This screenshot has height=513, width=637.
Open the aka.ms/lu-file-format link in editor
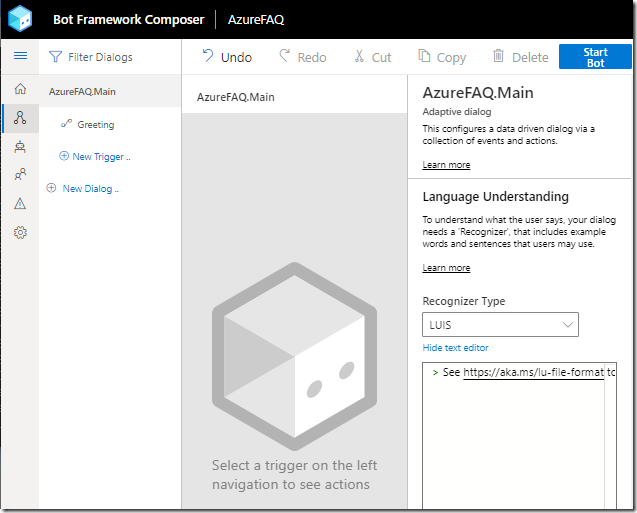[533, 372]
